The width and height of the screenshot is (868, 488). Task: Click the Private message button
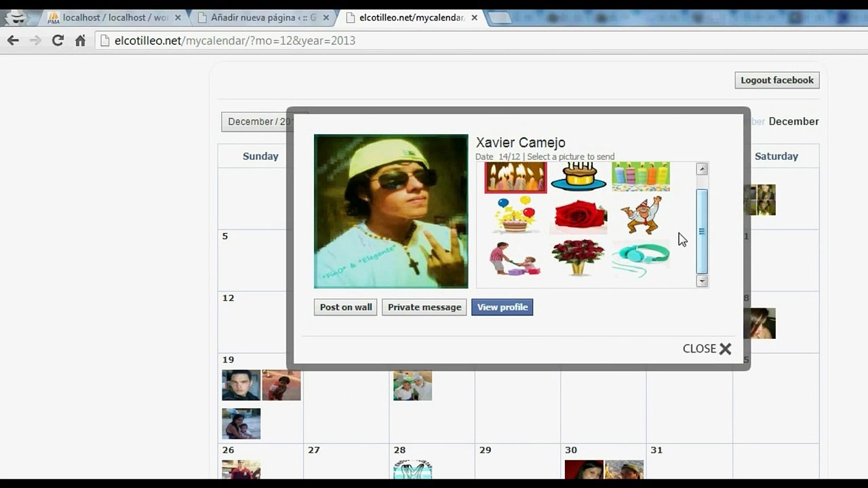coord(425,307)
